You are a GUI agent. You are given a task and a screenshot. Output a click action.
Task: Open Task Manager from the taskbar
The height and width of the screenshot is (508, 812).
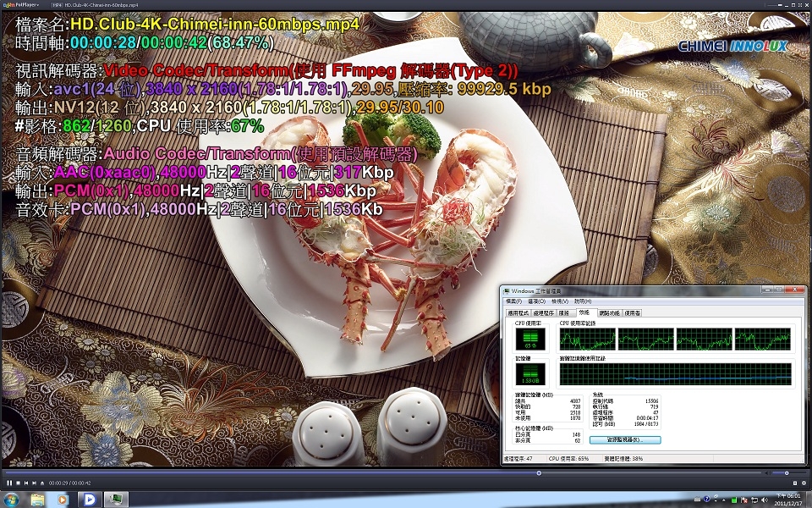[115, 499]
